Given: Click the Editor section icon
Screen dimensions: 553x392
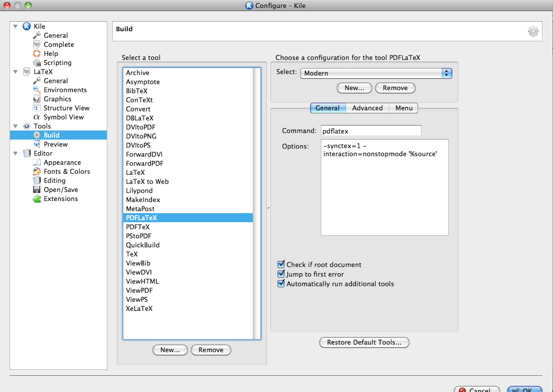Looking at the screenshot, I should coord(27,153).
